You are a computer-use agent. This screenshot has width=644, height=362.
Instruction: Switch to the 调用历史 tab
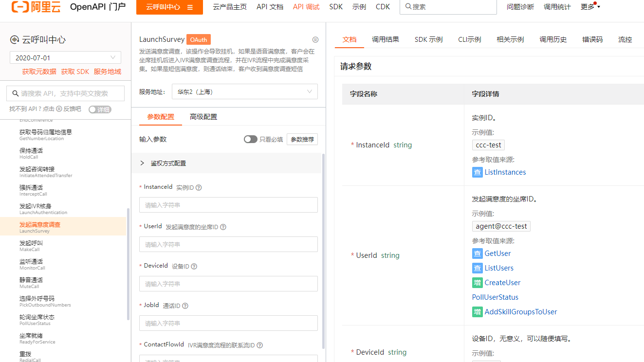[553, 39]
